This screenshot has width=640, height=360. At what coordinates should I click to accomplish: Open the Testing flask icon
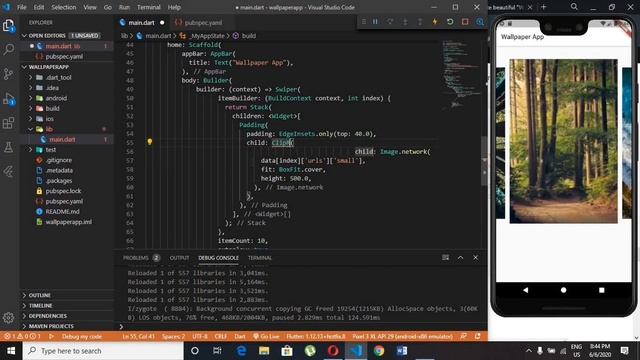(x=9, y=147)
